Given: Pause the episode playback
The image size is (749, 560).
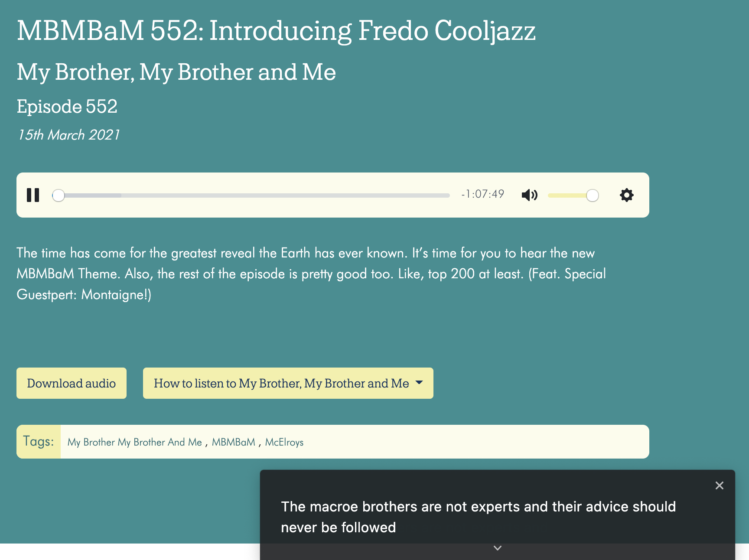Looking at the screenshot, I should pyautogui.click(x=33, y=195).
